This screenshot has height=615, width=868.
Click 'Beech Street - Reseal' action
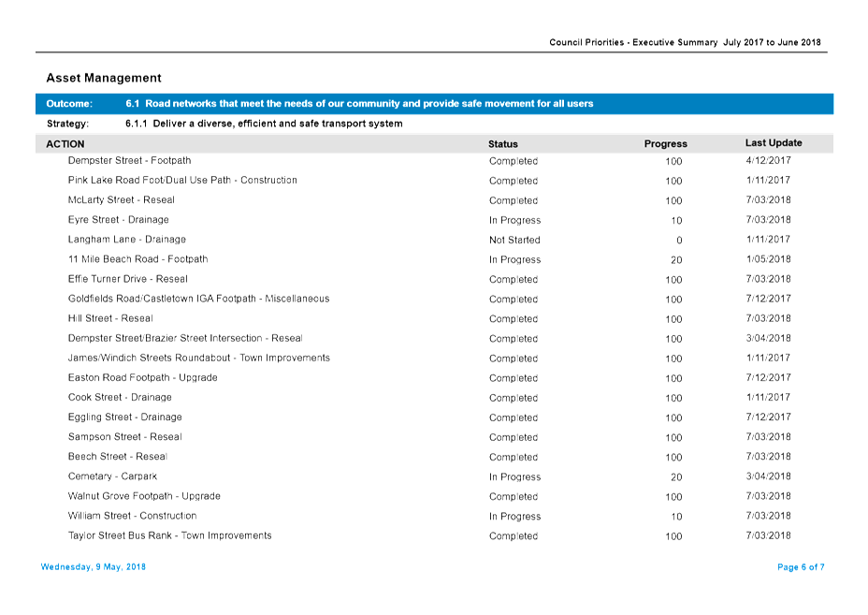coord(118,457)
